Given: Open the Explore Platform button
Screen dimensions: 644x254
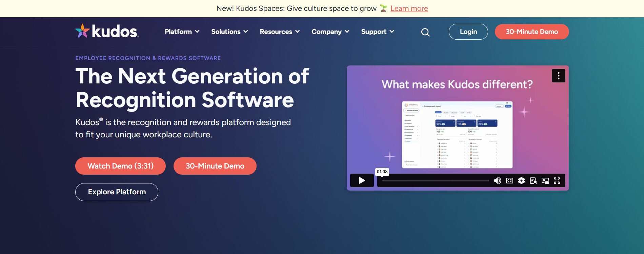Looking at the screenshot, I should pos(117,192).
